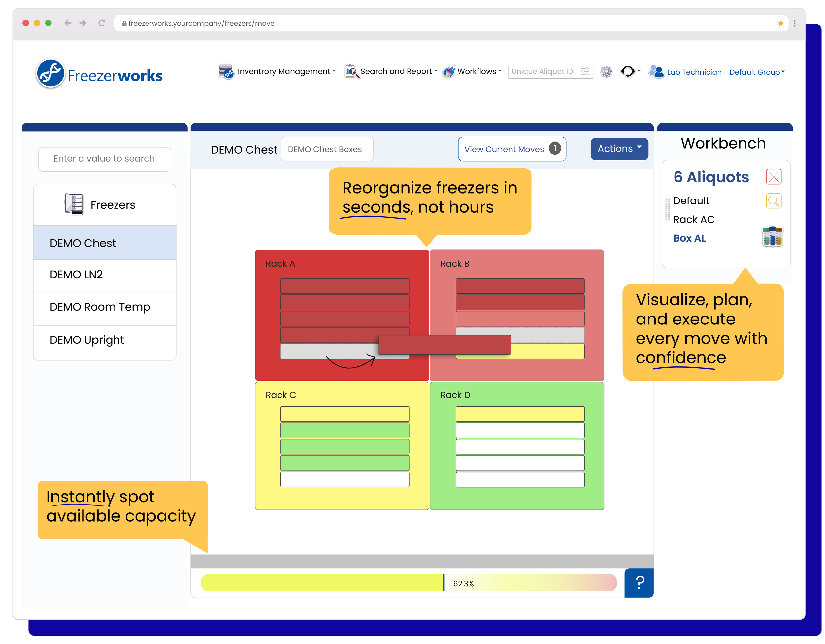Click the browser address bar URL

click(201, 23)
